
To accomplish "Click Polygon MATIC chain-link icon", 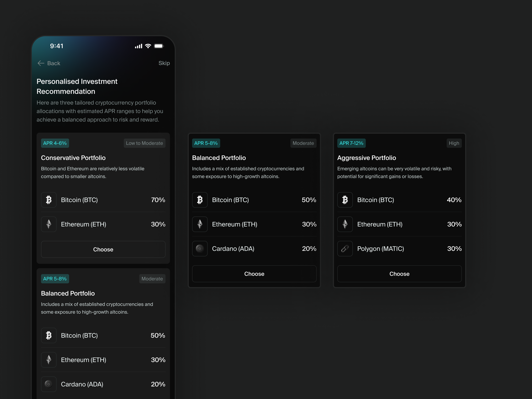I will coord(345,249).
